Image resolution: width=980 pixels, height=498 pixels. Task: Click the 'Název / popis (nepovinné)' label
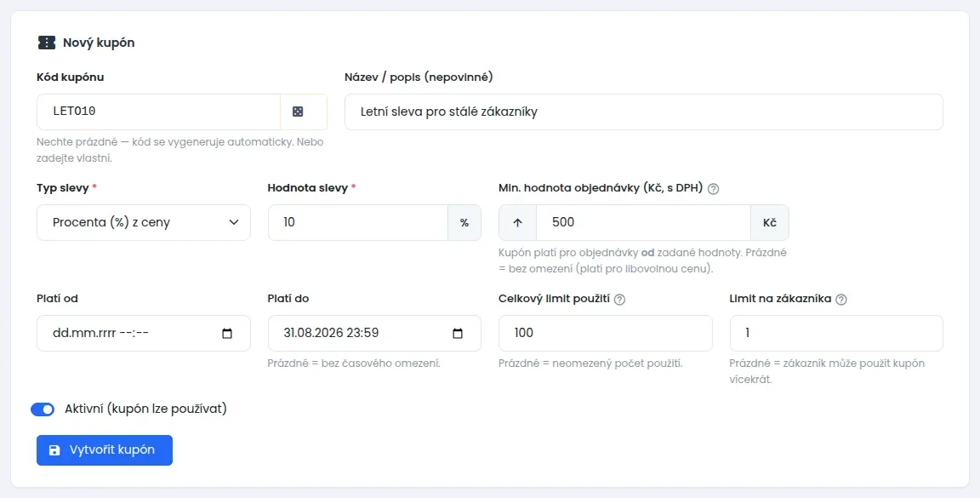point(419,77)
